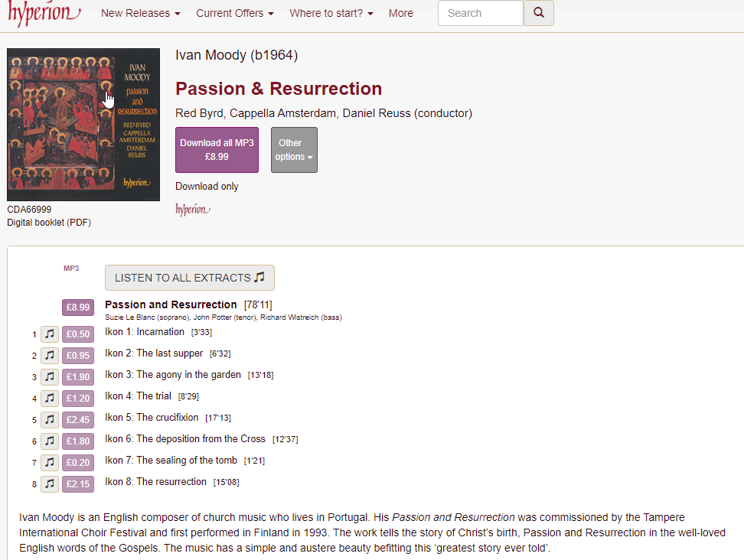Image resolution: width=744 pixels, height=560 pixels.
Task: Play the extract for Ikon 5: The crucifixion
Action: point(49,420)
